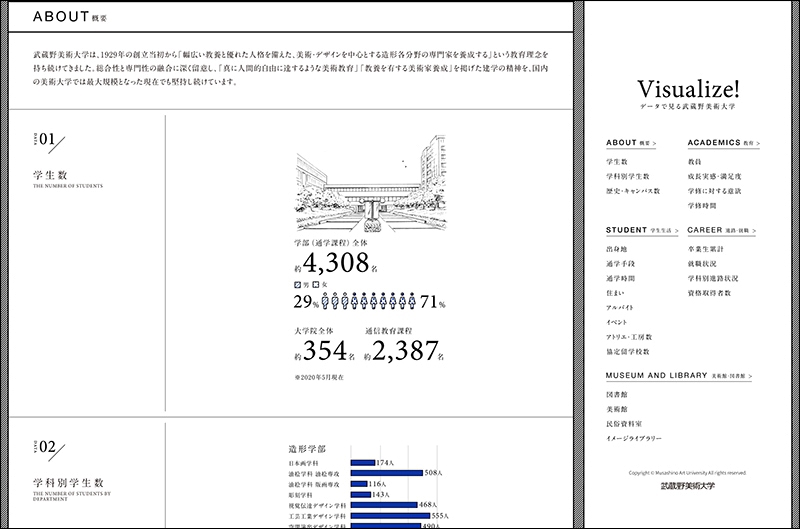This screenshot has height=529, width=800.
Task: Go to the 図書館 link
Action: pyautogui.click(x=616, y=395)
